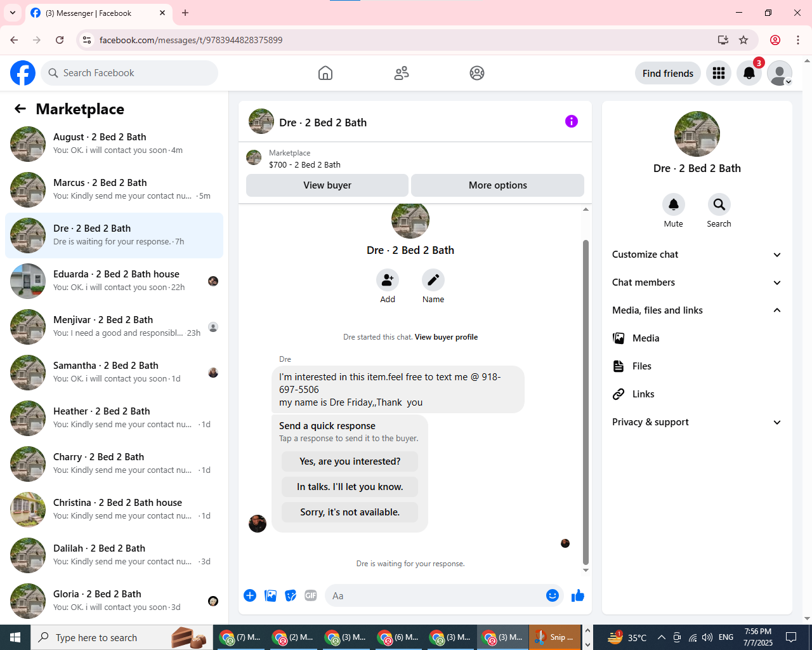Attach a photo with the image icon
This screenshot has height=650, width=812.
coord(270,595)
